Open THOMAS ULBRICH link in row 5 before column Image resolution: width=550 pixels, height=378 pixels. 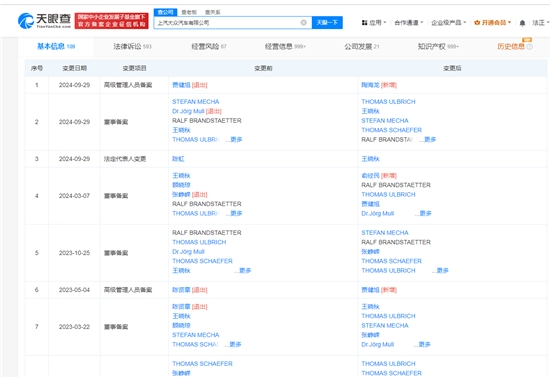click(x=199, y=242)
